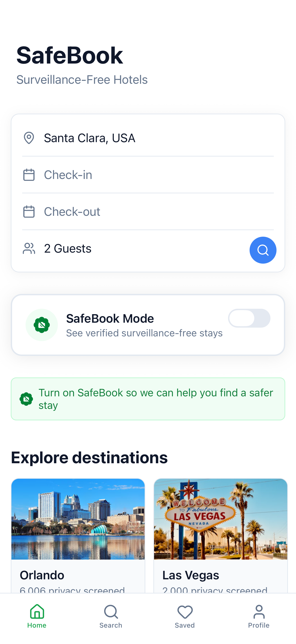Image resolution: width=296 pixels, height=644 pixels.
Task: Click the guests people icon
Action: coord(29,249)
